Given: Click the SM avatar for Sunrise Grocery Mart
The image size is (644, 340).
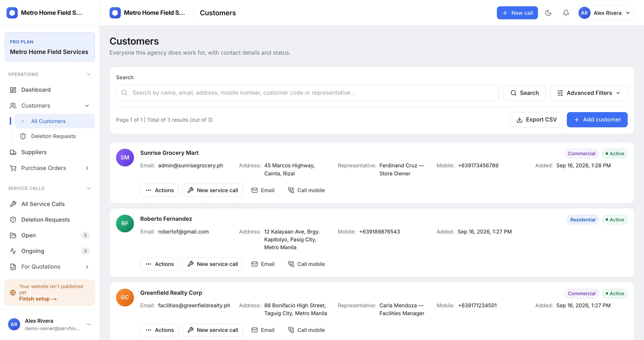Looking at the screenshot, I should [x=125, y=157].
